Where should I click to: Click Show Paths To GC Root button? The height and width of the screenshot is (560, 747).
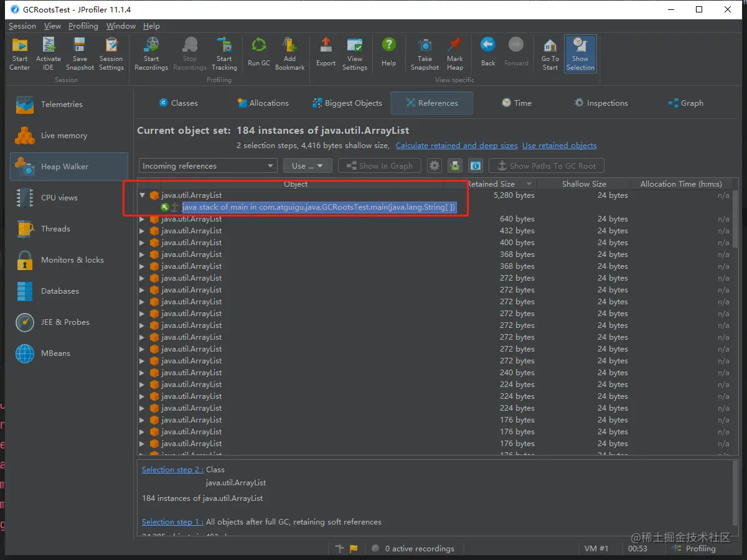click(547, 166)
